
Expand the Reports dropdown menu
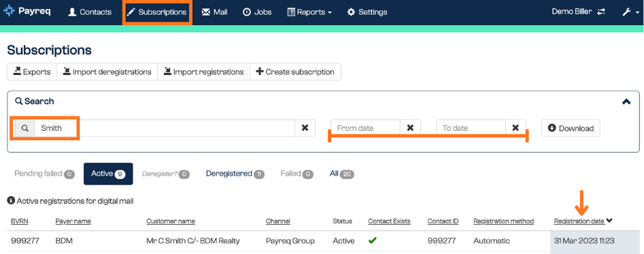pos(309,12)
